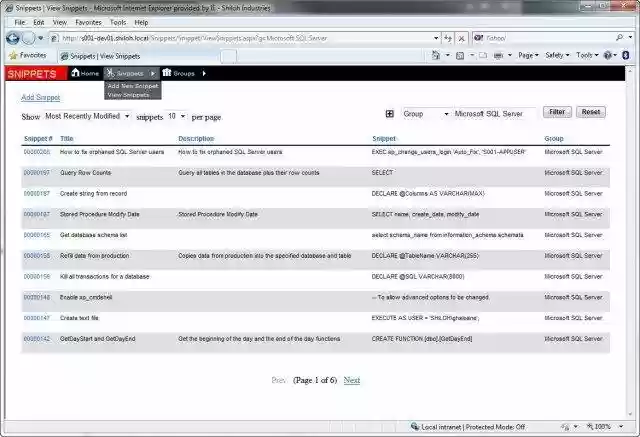
Task: Choose 'View Snippets' from Snippets submenu
Action: point(128,95)
